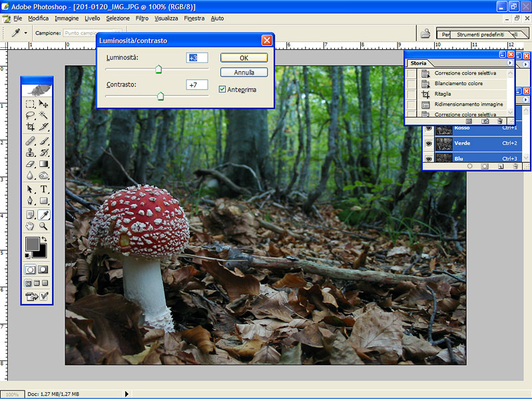This screenshot has height=399, width=532.
Task: Select the Crop tool in the toolbox
Action: point(31,126)
